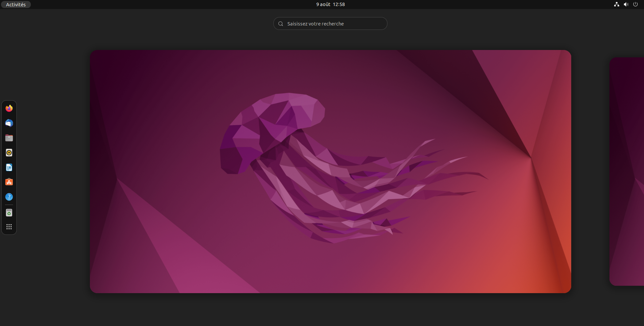Image resolution: width=644 pixels, height=326 pixels.
Task: Open the Trash in the dock
Action: pyautogui.click(x=9, y=213)
